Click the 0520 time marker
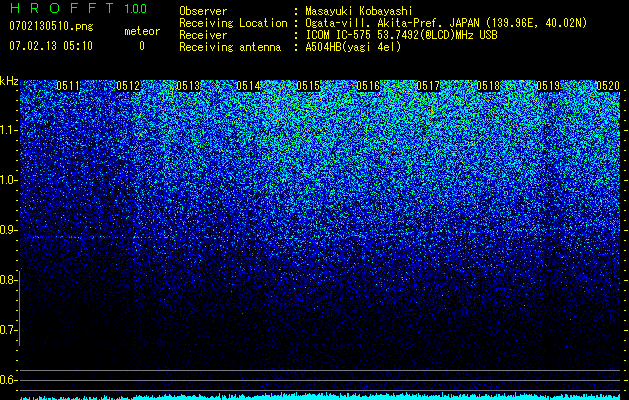The width and height of the screenshot is (629, 400). pyautogui.click(x=608, y=86)
